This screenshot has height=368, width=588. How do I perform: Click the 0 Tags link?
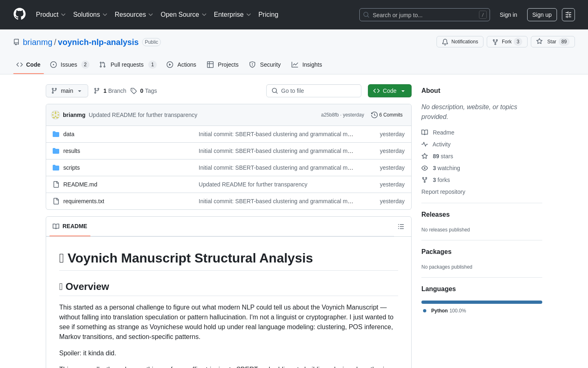click(144, 91)
